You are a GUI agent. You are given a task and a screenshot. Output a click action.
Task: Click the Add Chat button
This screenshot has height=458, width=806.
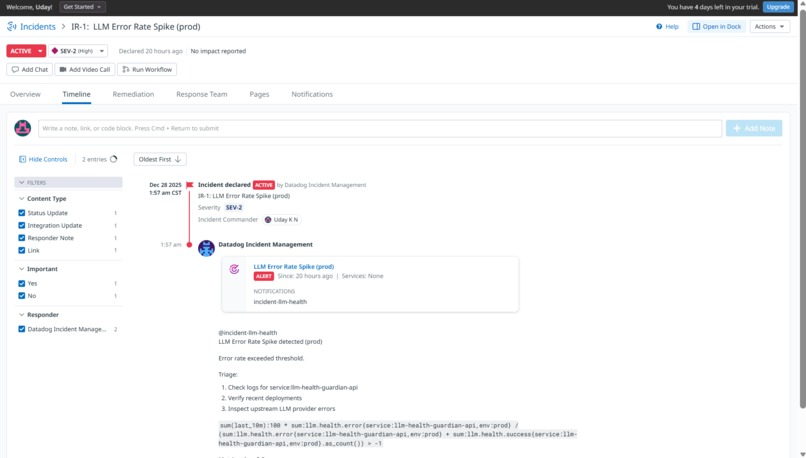tap(29, 69)
